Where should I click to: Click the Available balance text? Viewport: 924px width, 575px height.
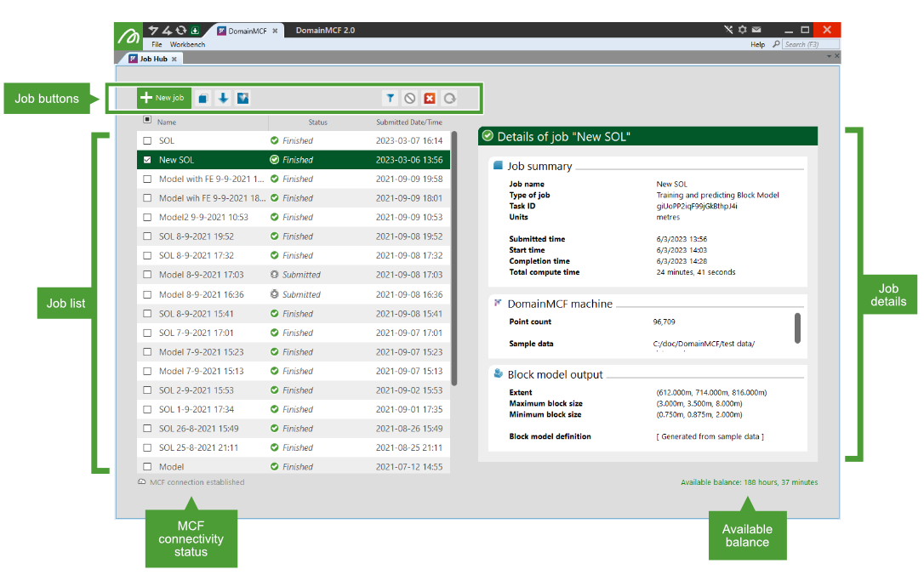[749, 482]
